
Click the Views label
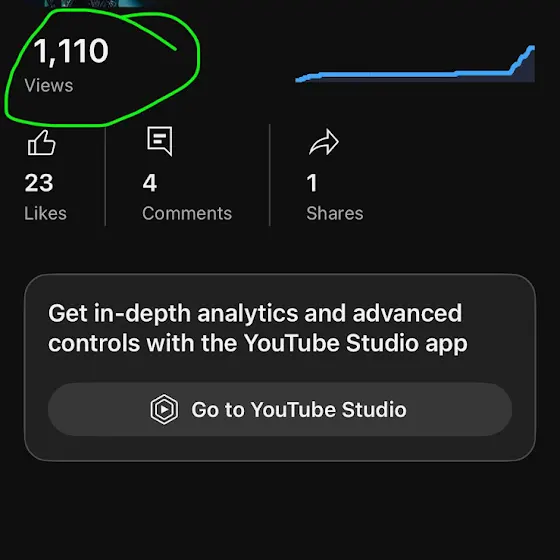point(49,86)
